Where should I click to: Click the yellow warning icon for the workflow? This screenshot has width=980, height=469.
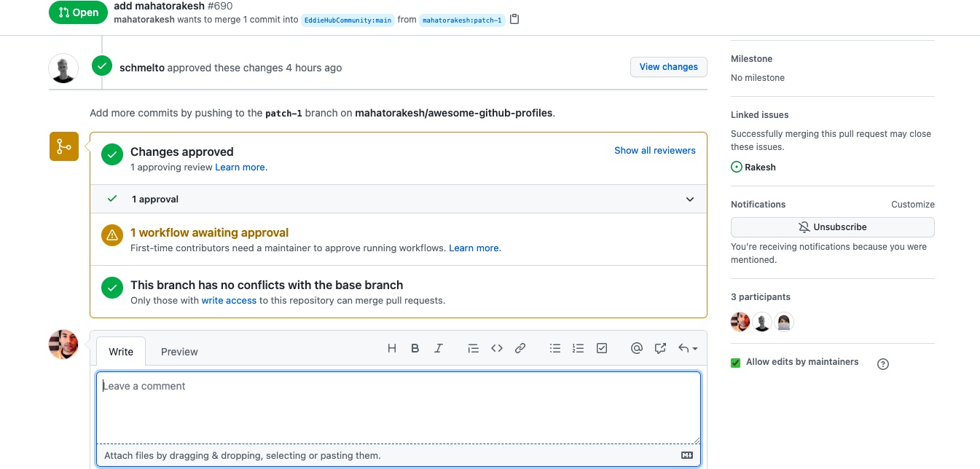[x=112, y=235]
